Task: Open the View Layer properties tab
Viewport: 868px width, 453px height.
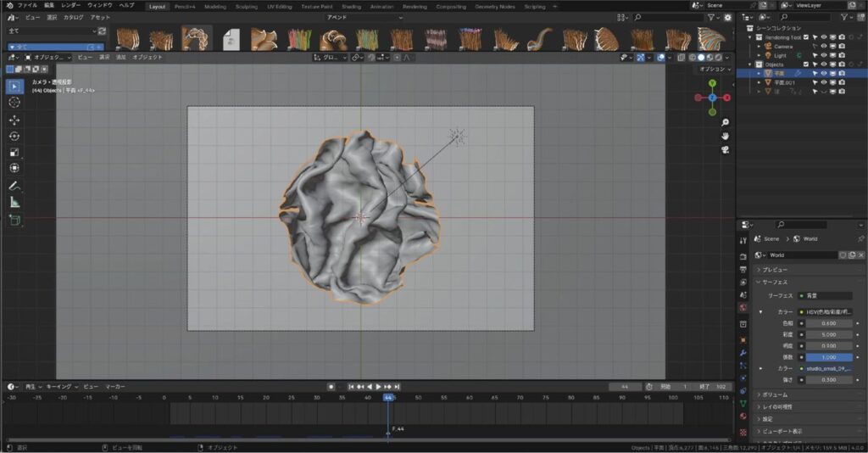Action: (743, 282)
